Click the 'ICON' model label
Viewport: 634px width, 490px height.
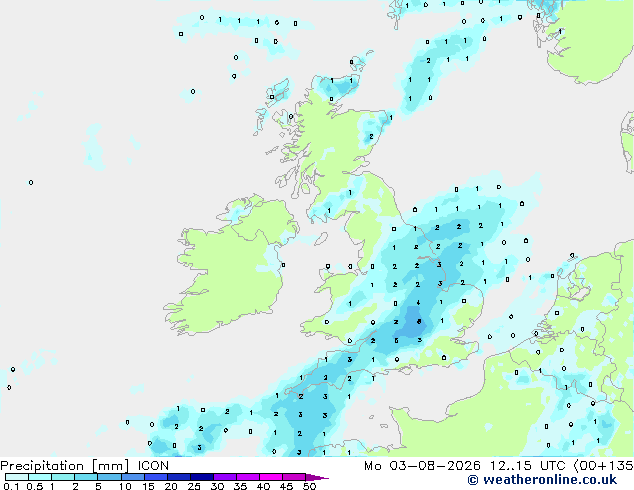(x=153, y=466)
